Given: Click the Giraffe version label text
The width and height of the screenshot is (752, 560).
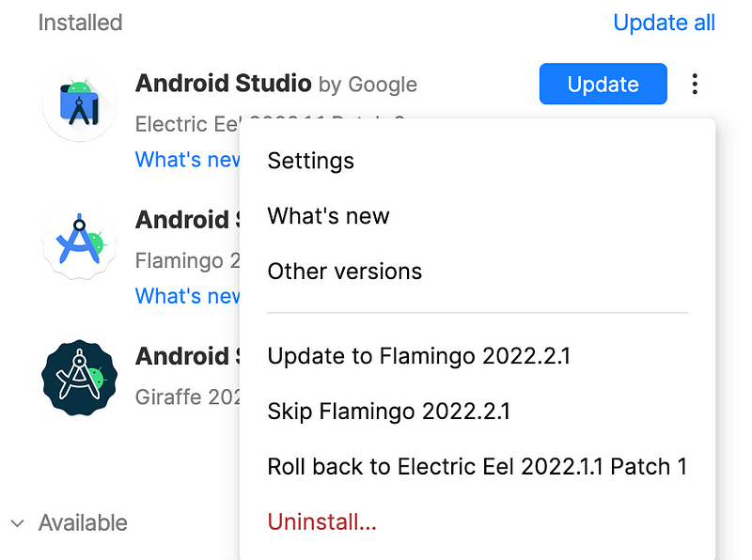Looking at the screenshot, I should [x=187, y=397].
